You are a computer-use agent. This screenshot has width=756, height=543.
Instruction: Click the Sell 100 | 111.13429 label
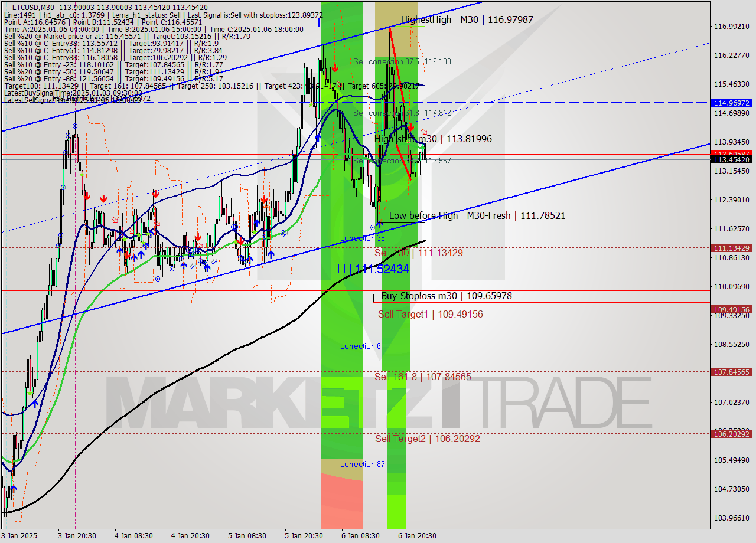pyautogui.click(x=419, y=252)
